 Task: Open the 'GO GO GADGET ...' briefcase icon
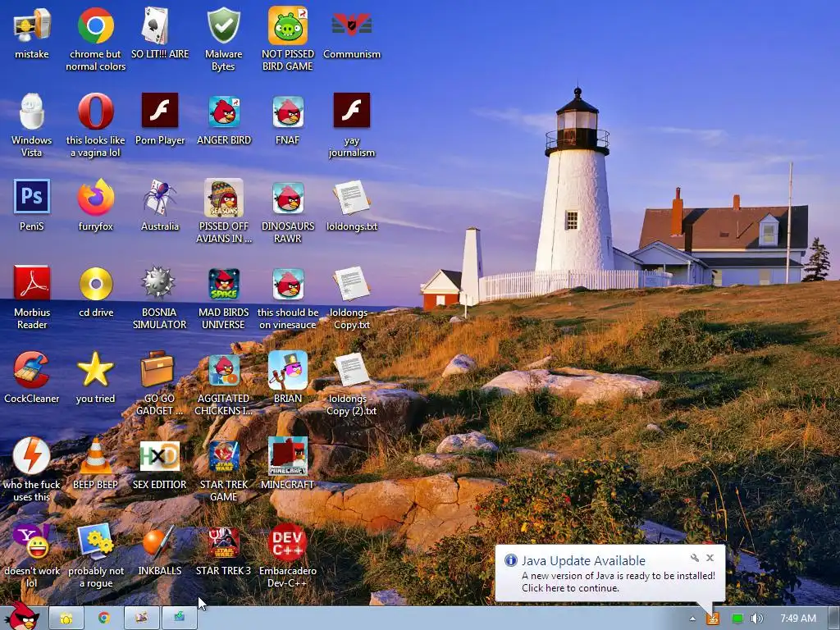pos(157,369)
